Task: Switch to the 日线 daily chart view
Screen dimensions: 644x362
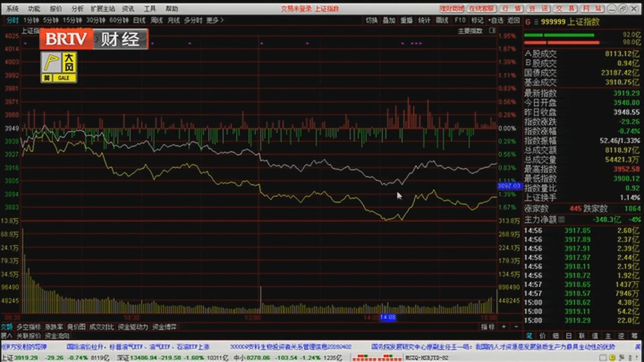Action: pos(139,20)
